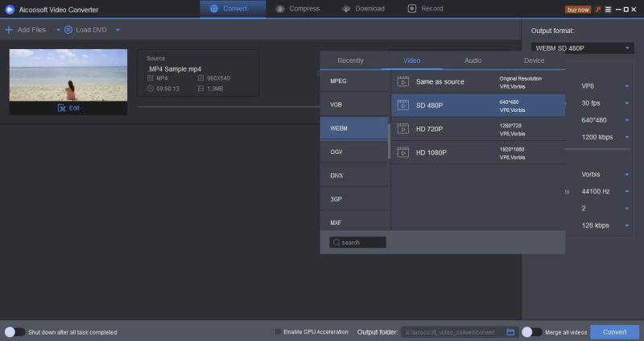This screenshot has height=341, width=644.
Task: Click the Load DVD disc icon
Action: pos(68,30)
